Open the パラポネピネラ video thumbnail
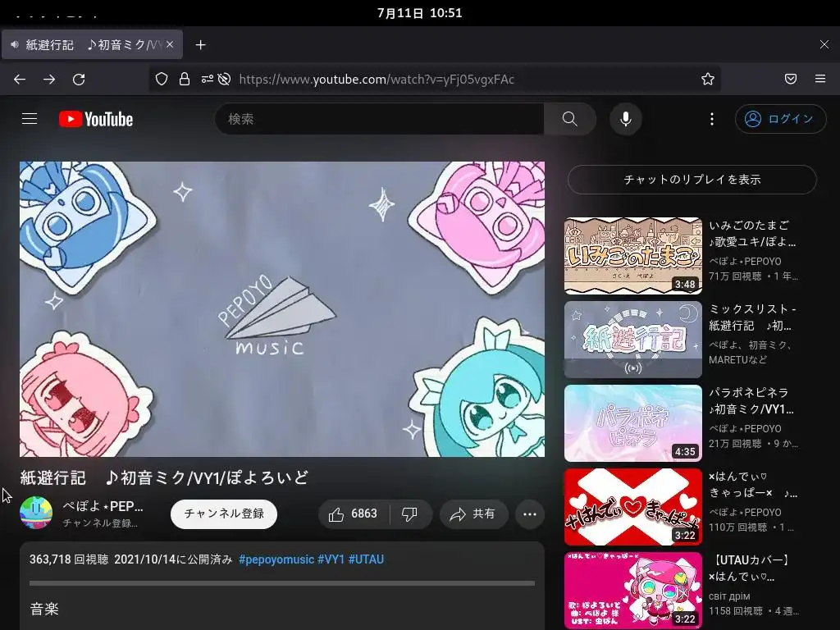Viewport: 840px width, 630px height. 633,423
